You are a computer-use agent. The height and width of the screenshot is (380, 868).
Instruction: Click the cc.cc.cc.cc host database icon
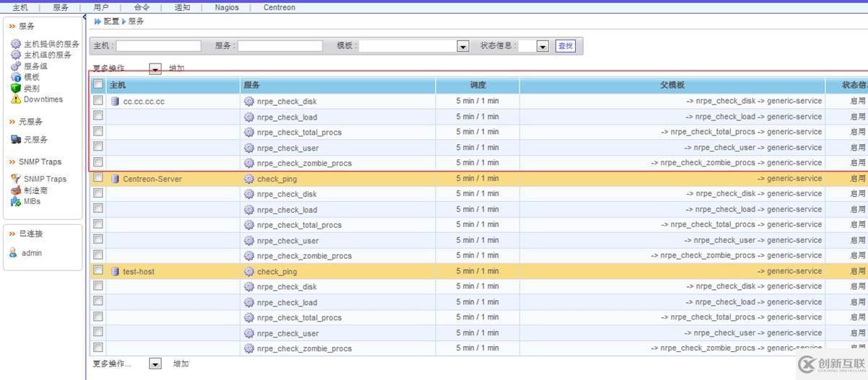pyautogui.click(x=115, y=102)
